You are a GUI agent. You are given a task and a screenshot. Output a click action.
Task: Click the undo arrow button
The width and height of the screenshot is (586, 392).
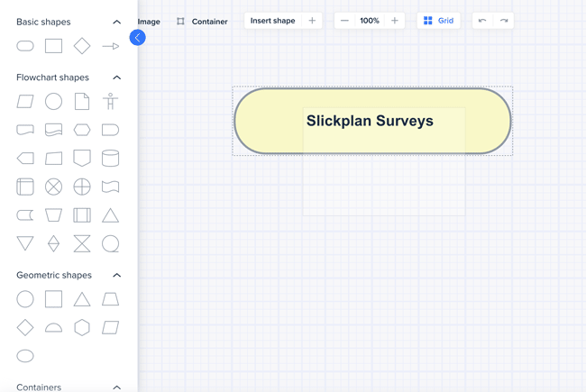(482, 21)
